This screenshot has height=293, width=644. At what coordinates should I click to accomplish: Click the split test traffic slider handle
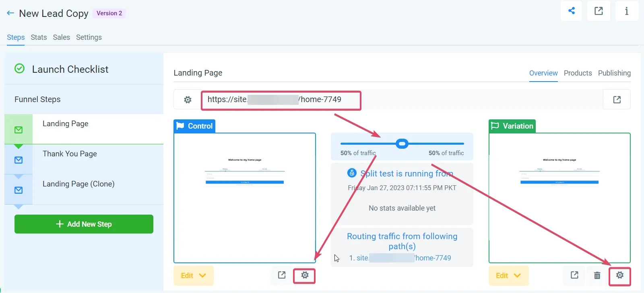402,143
